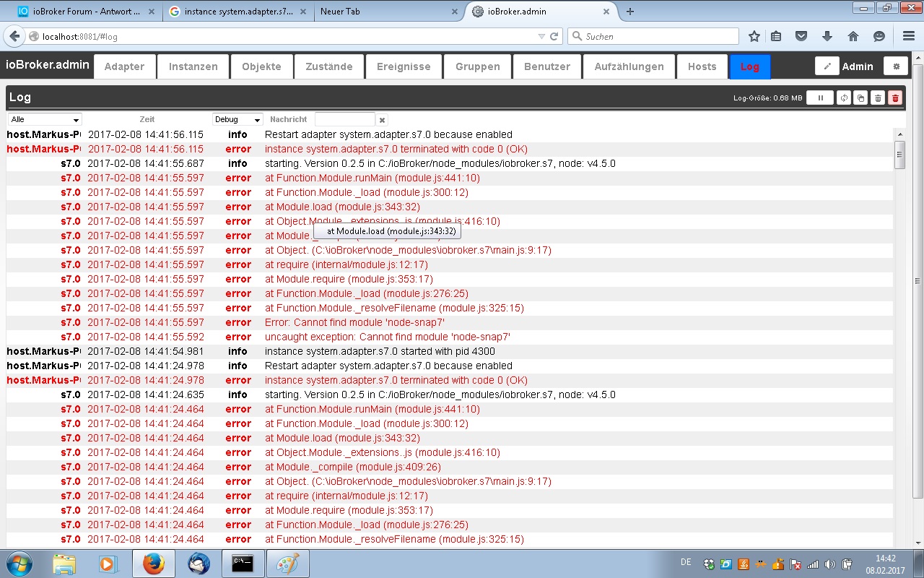This screenshot has width=924, height=578.
Task: Switch to the Adapter tab
Action: click(x=124, y=66)
